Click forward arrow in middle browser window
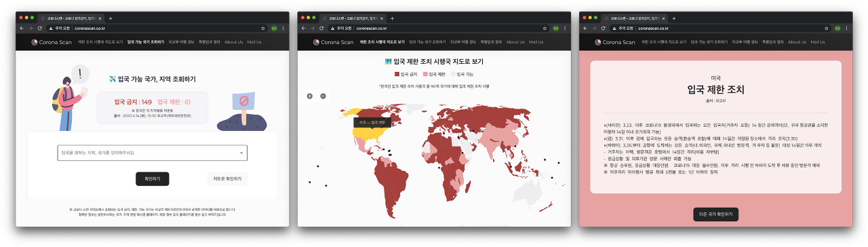The image size is (868, 247). tap(313, 28)
